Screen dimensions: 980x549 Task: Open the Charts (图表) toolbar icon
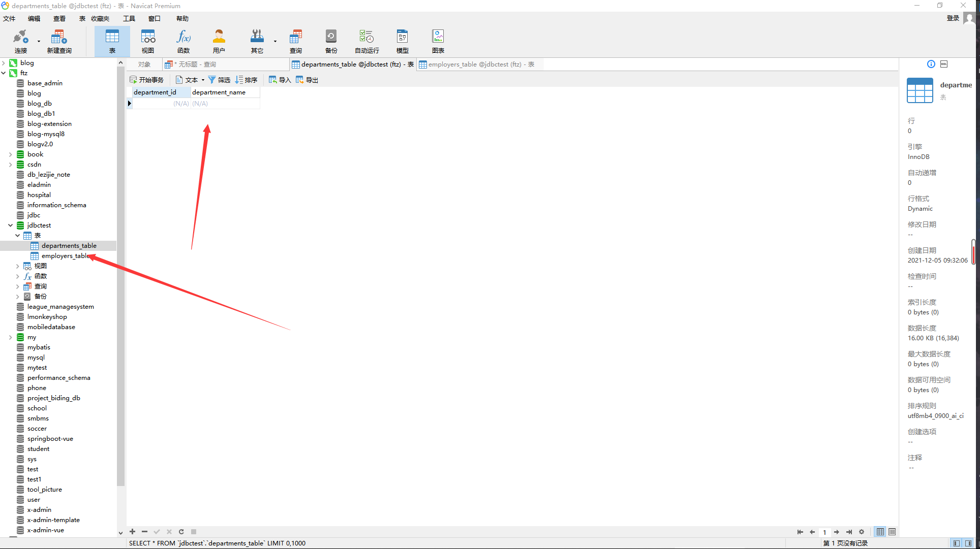pyautogui.click(x=438, y=41)
